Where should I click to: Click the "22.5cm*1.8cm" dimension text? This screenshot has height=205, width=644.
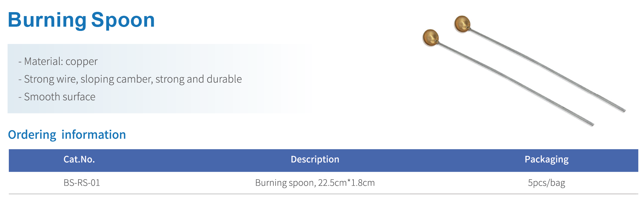pyautogui.click(x=346, y=183)
